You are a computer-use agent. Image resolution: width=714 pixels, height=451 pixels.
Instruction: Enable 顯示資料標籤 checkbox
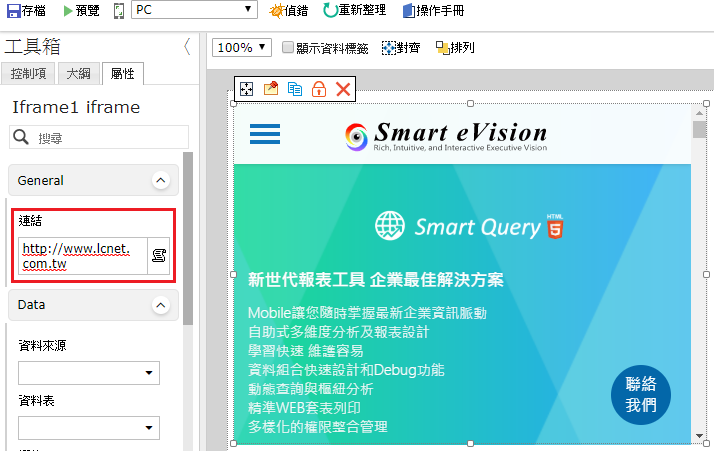pyautogui.click(x=287, y=47)
